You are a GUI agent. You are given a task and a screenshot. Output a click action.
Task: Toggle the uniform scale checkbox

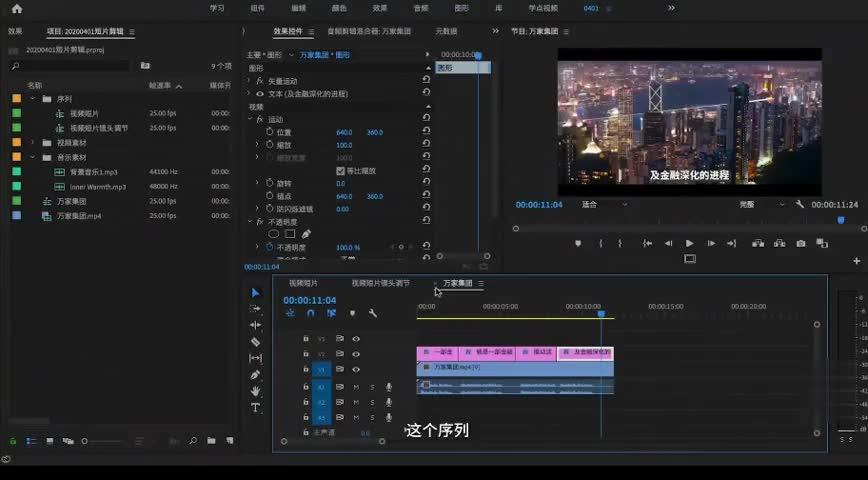click(x=340, y=171)
